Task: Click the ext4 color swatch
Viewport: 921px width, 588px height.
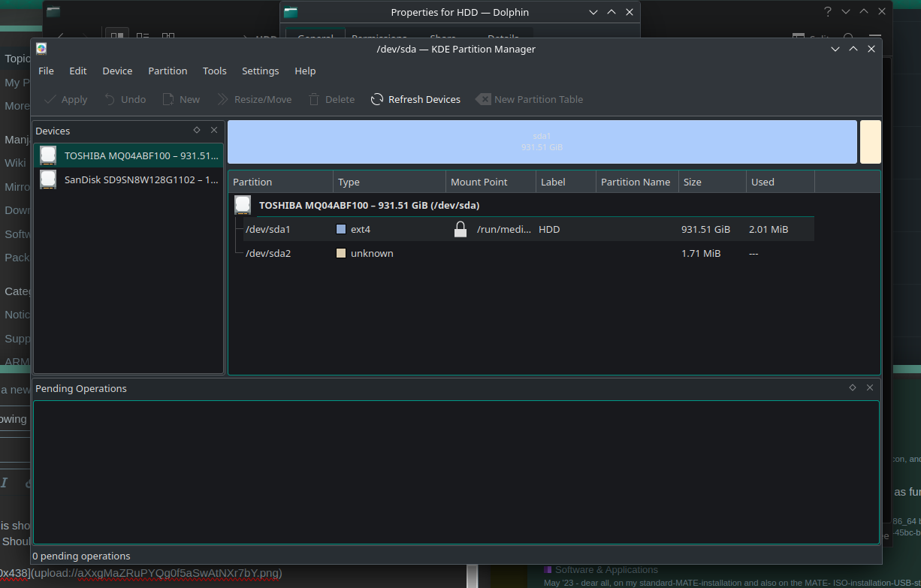Action: (341, 229)
